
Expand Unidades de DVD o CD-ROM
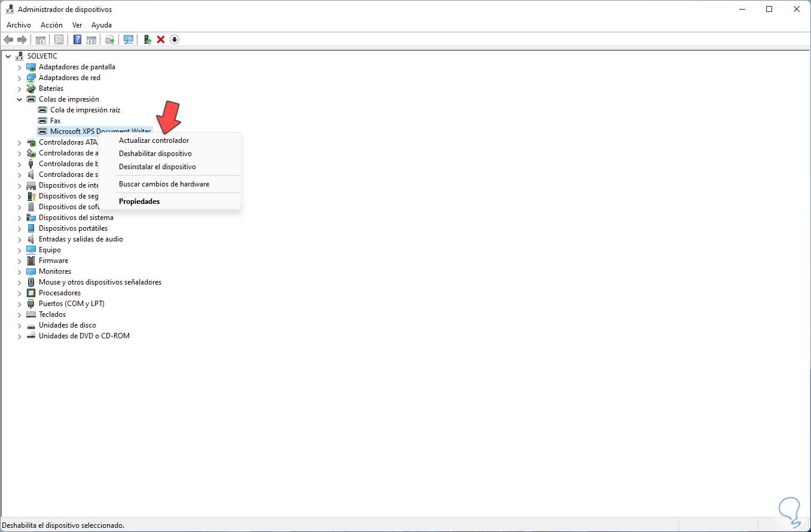pos(19,336)
